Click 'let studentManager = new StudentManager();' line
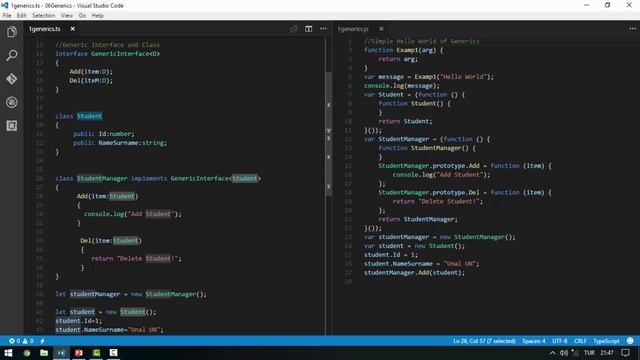Viewport: 640px width, 360px height. pos(131,294)
